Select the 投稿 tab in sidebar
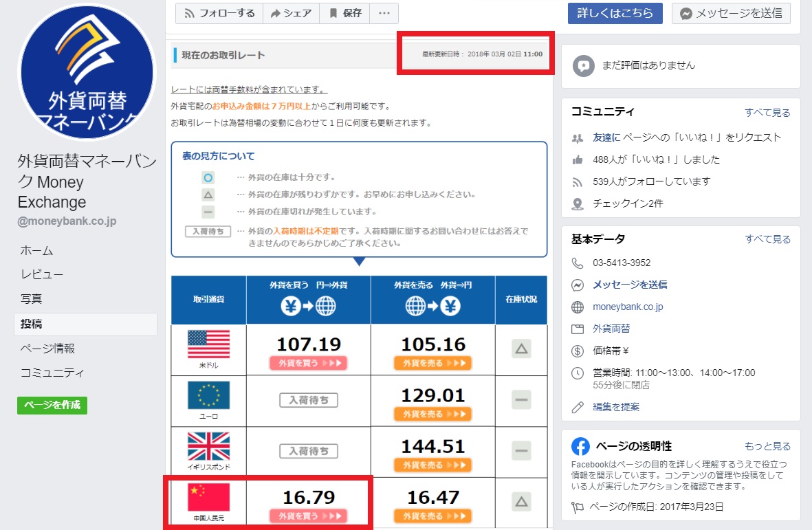The height and width of the screenshot is (530, 812). [x=85, y=324]
